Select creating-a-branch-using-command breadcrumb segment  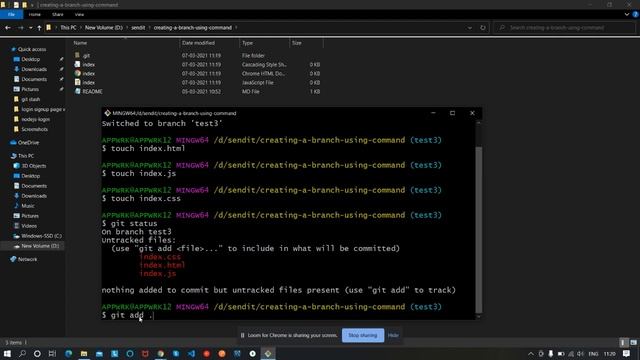193,28
